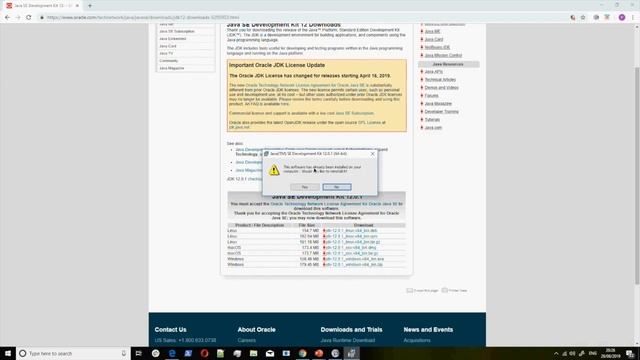
Task: Open the Java Card sidebar link
Action: click(433, 40)
